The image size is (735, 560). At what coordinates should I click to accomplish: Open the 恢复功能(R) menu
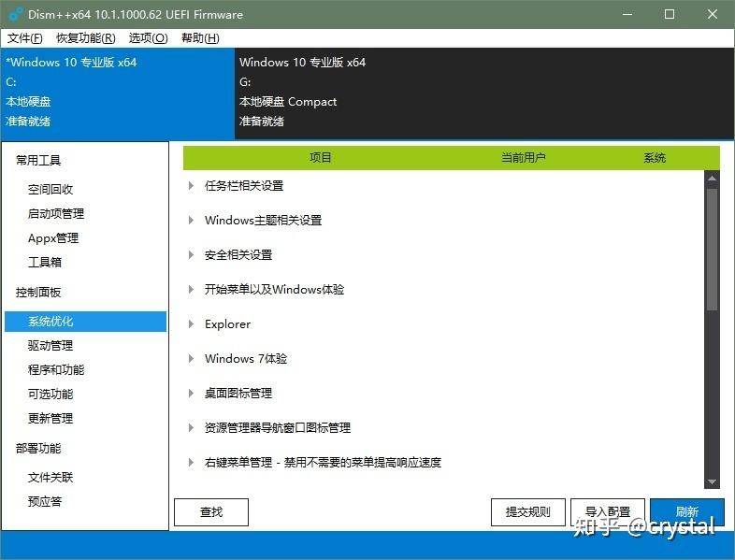click(x=86, y=38)
